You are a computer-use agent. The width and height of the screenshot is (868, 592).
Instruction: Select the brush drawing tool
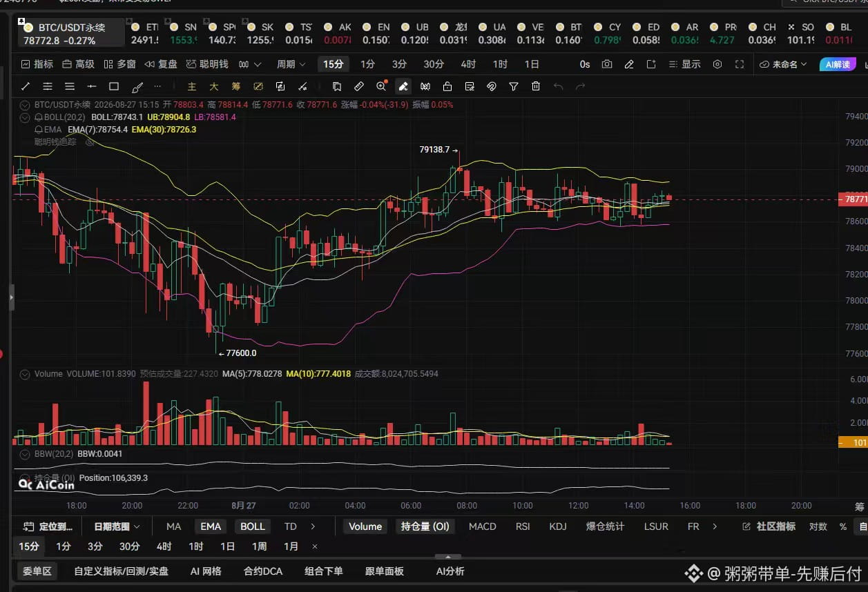(x=137, y=87)
